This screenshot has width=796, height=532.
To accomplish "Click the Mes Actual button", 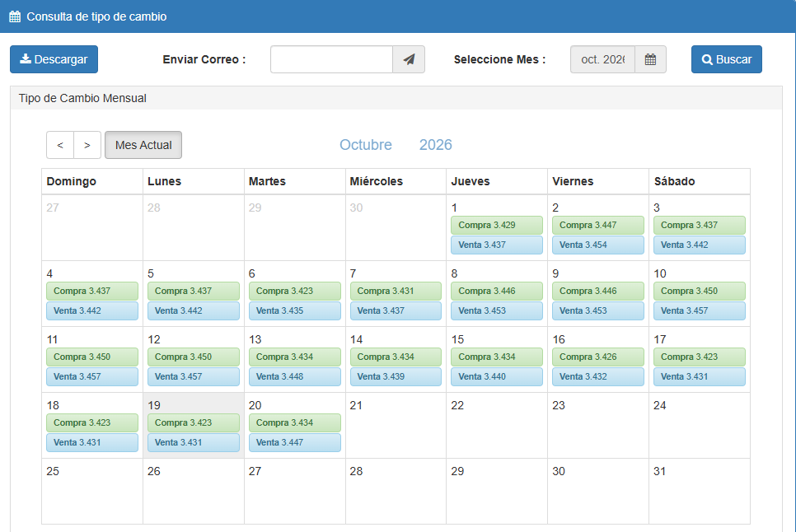I will (x=143, y=145).
